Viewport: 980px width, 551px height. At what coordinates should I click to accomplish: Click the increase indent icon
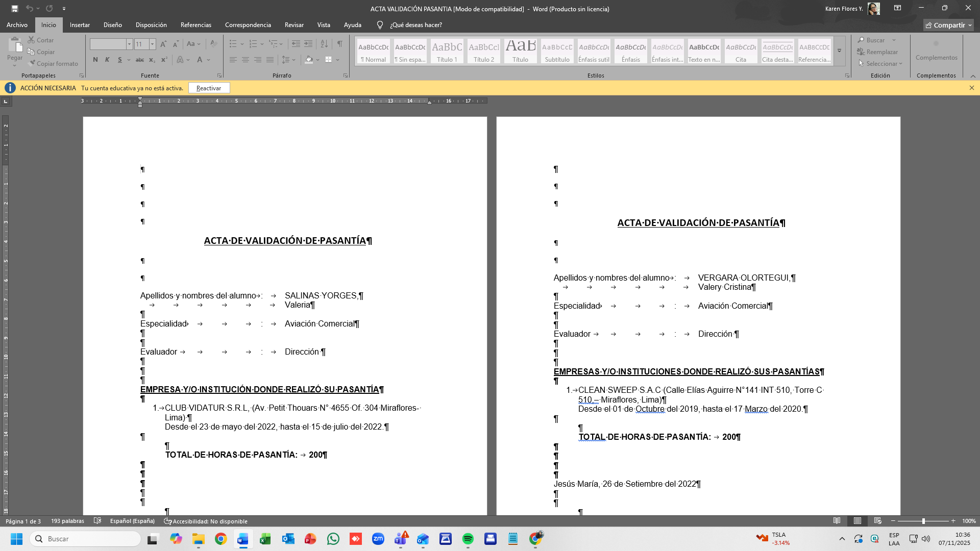308,44
